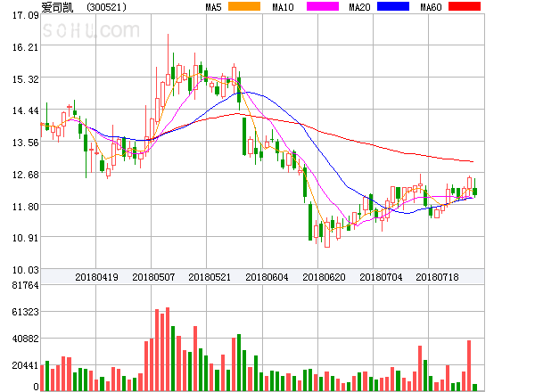Select the MA5 legend label
Screen dimensions: 535x392
tap(214, 7)
